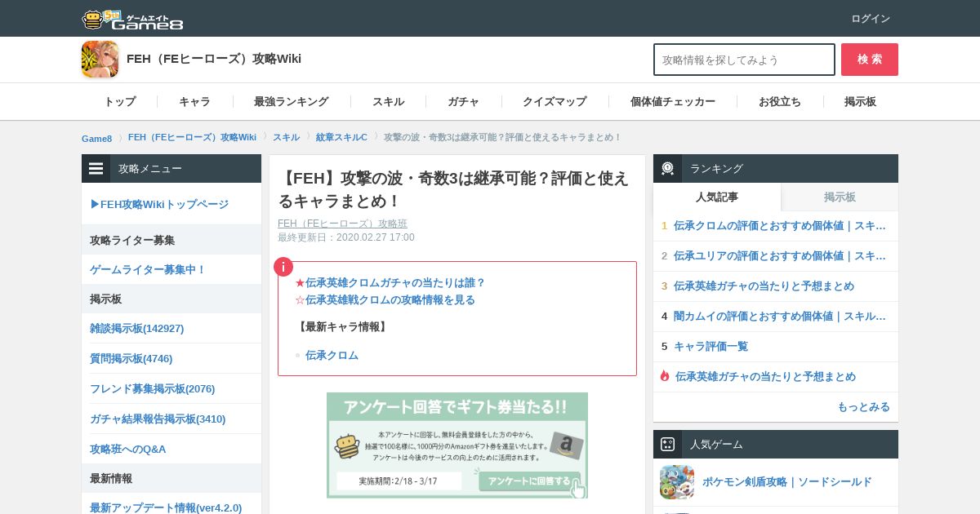Open ガチャ結果報告掲示板(3410) link

[158, 419]
